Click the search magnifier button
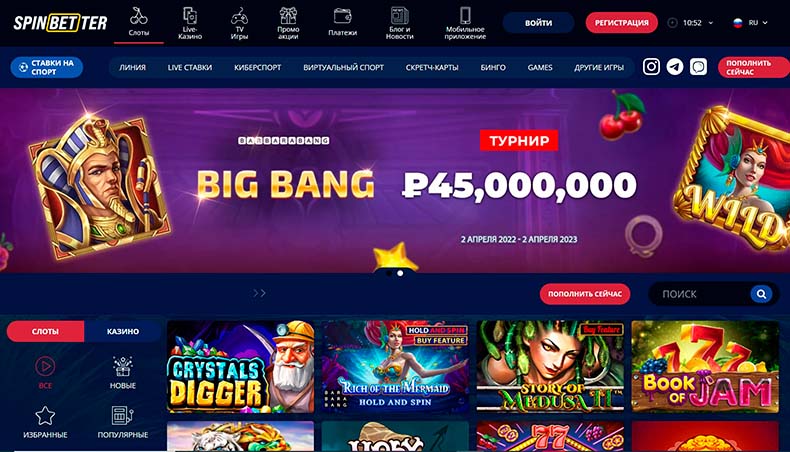 [761, 294]
